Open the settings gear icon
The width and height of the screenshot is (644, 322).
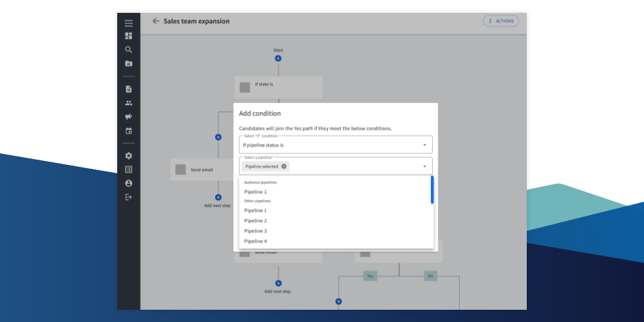[x=129, y=156]
